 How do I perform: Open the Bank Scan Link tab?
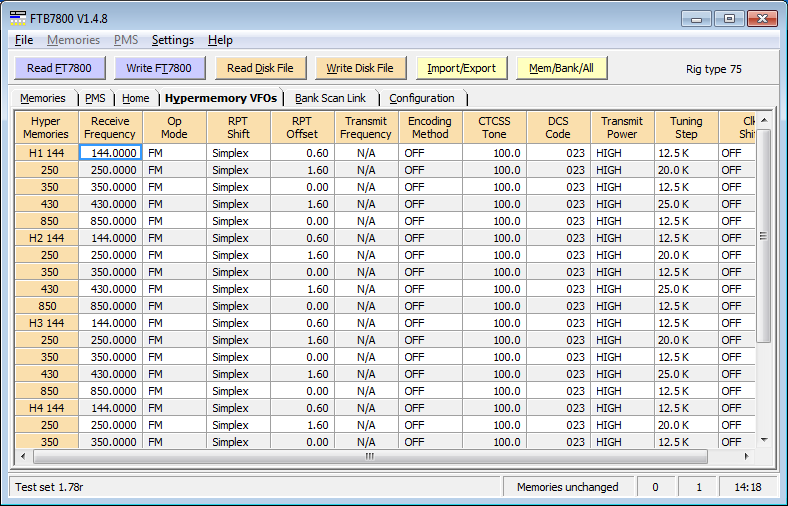click(x=330, y=98)
